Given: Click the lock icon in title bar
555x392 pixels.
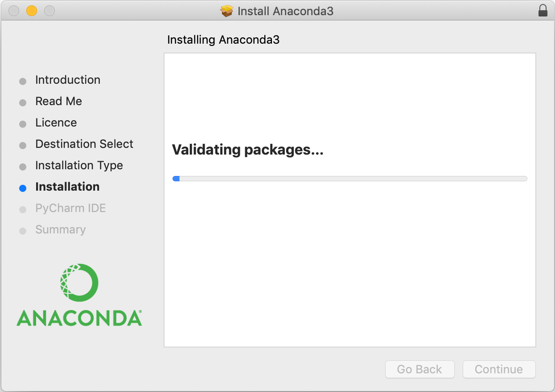Looking at the screenshot, I should pos(543,11).
